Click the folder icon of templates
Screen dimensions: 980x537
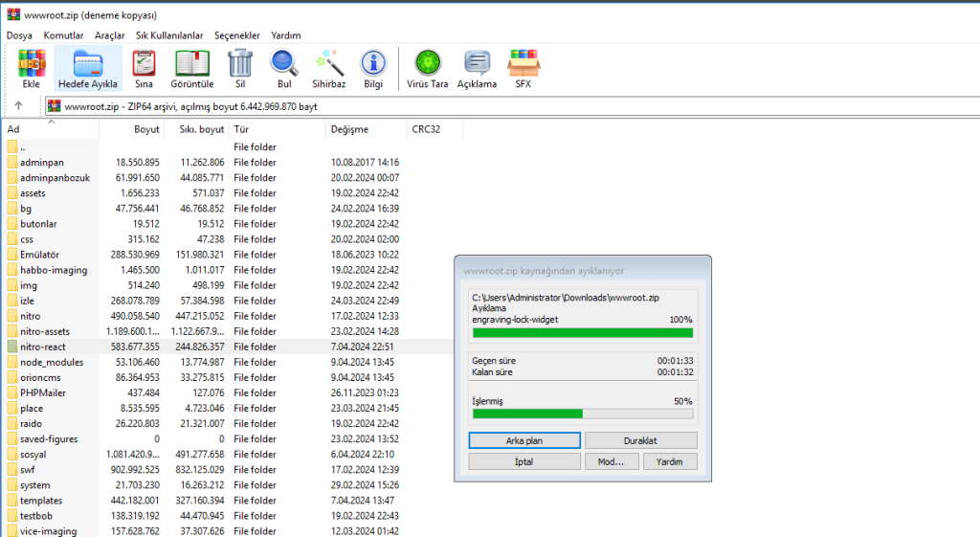click(x=11, y=500)
